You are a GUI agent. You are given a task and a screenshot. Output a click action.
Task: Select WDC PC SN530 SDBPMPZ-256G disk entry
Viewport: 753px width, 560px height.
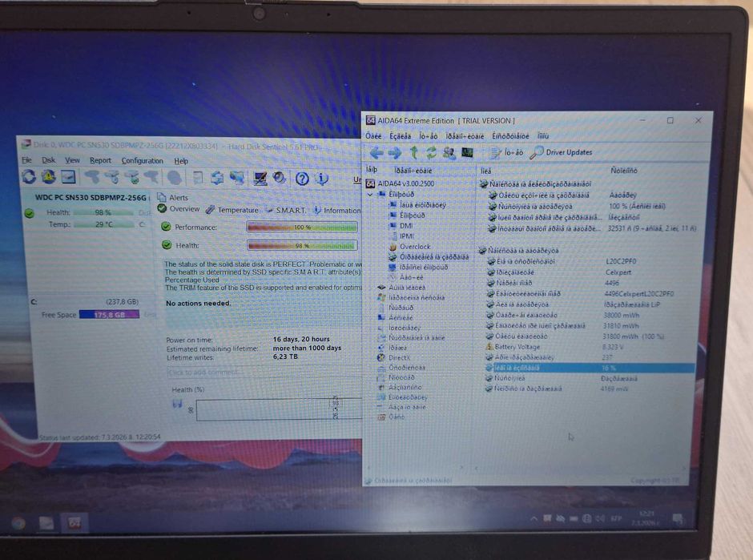(x=91, y=197)
